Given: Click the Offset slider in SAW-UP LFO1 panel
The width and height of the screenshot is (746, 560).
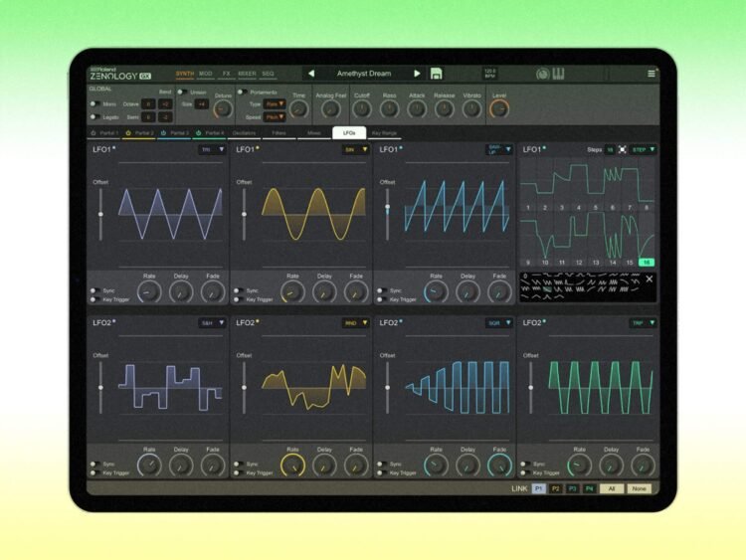Looking at the screenshot, I should click(387, 214).
